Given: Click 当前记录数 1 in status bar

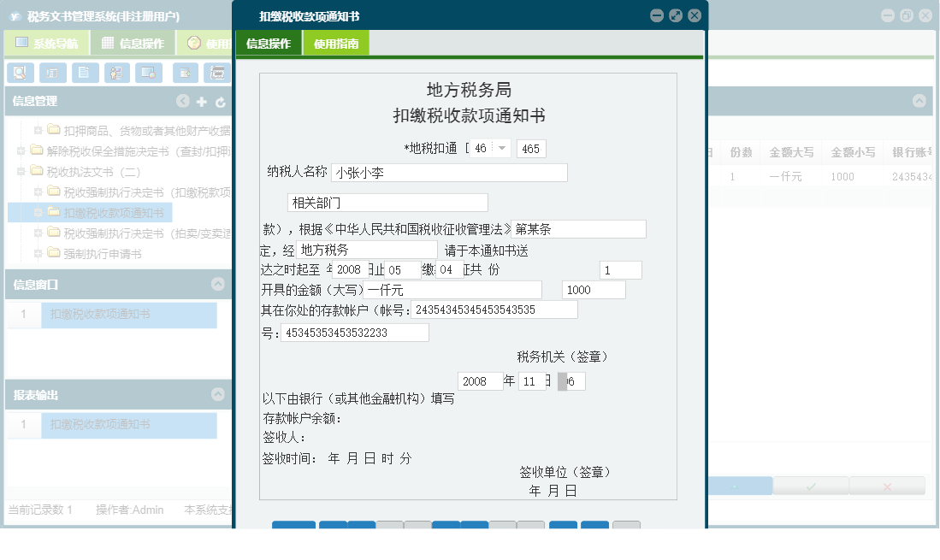Looking at the screenshot, I should tap(40, 510).
